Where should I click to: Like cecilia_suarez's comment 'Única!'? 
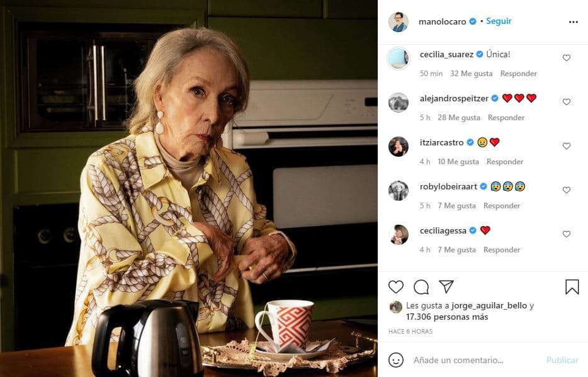(566, 57)
